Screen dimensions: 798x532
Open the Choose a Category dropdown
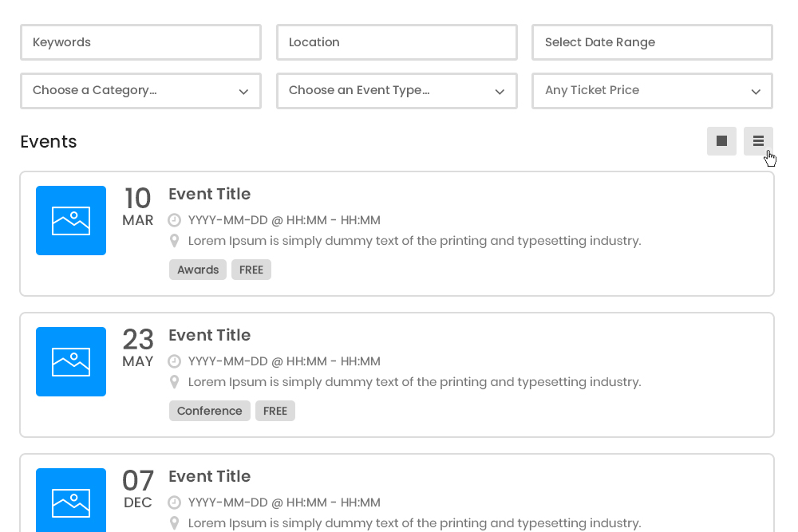coord(140,90)
